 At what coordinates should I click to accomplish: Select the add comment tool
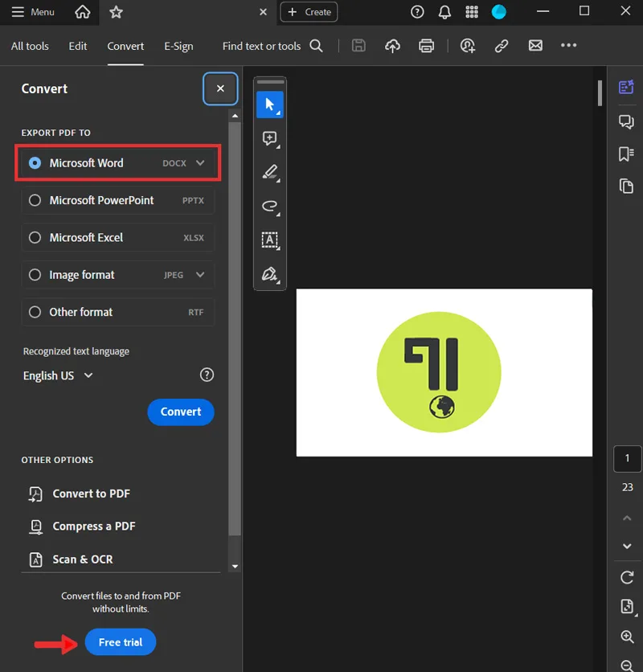269,138
